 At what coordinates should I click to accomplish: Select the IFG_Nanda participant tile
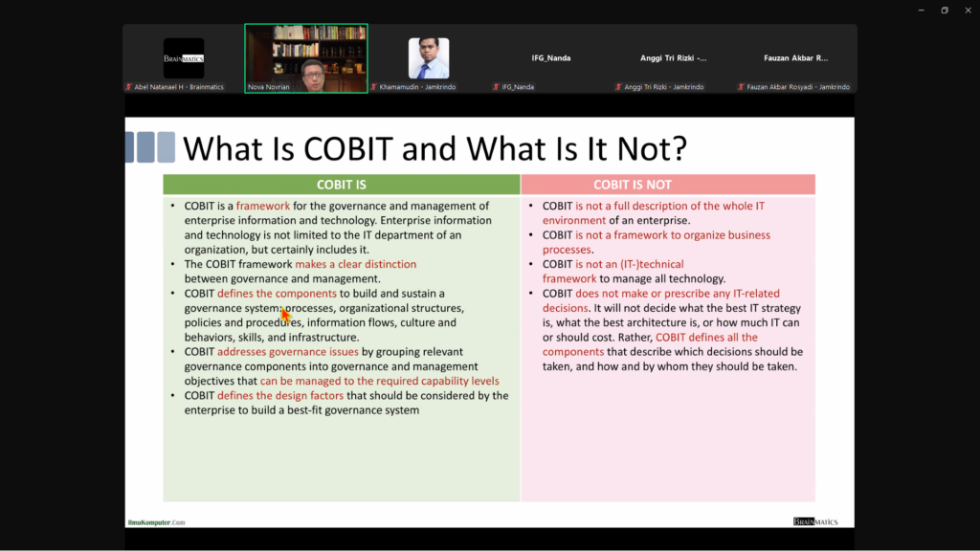point(551,57)
